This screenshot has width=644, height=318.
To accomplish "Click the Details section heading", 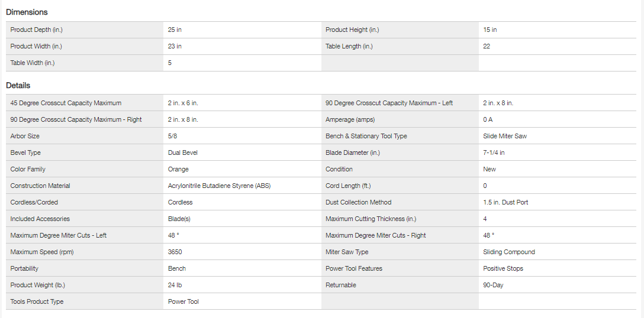I will click(x=18, y=86).
